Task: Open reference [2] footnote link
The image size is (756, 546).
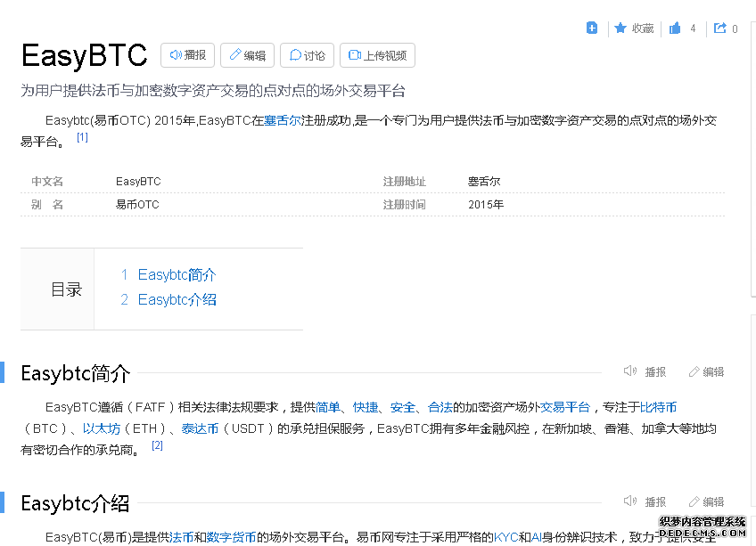Action: (x=157, y=445)
